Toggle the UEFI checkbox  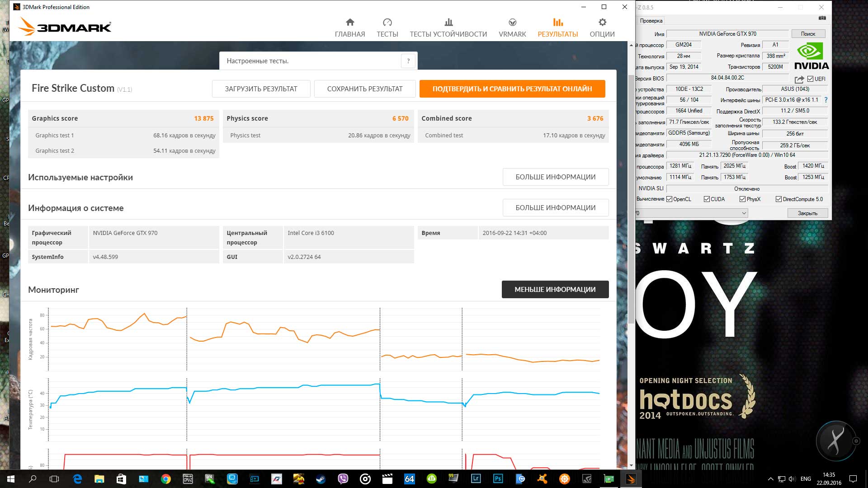click(x=810, y=79)
